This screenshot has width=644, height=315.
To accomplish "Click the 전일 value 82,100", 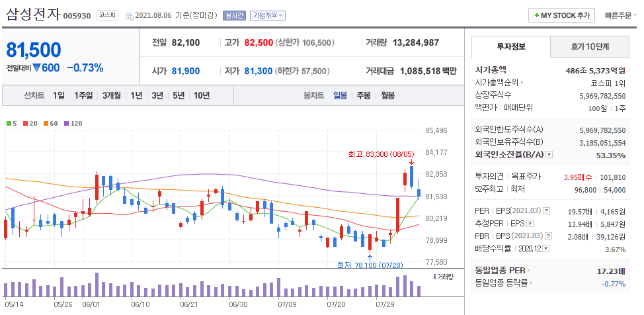I will point(186,42).
